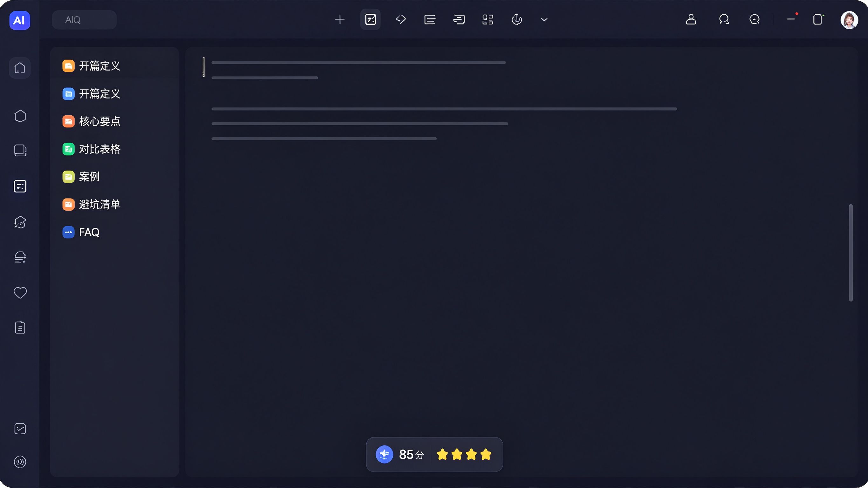Expand the toolbar chevron dropdown
The width and height of the screenshot is (868, 488).
(x=544, y=19)
